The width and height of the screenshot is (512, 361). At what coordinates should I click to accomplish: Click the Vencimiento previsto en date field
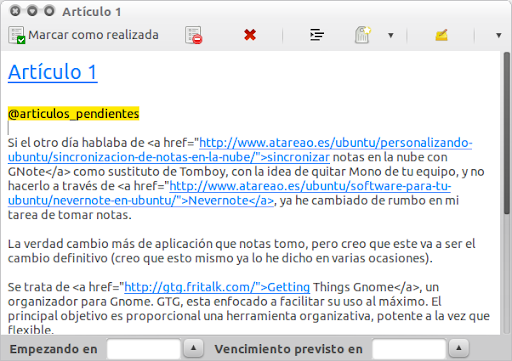409,349
